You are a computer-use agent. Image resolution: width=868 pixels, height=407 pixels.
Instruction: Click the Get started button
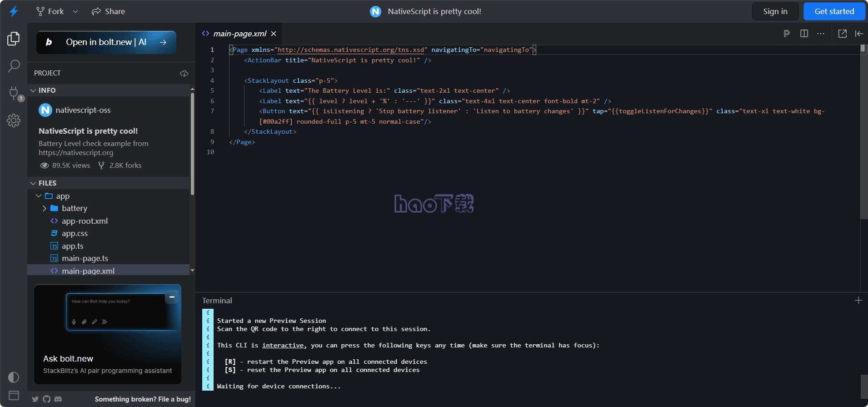(x=834, y=11)
